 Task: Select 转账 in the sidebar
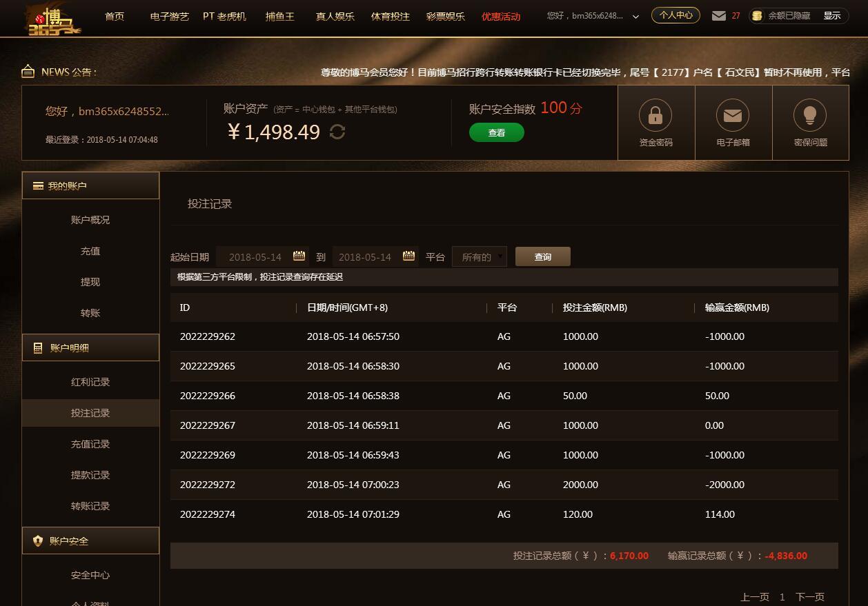tap(90, 313)
